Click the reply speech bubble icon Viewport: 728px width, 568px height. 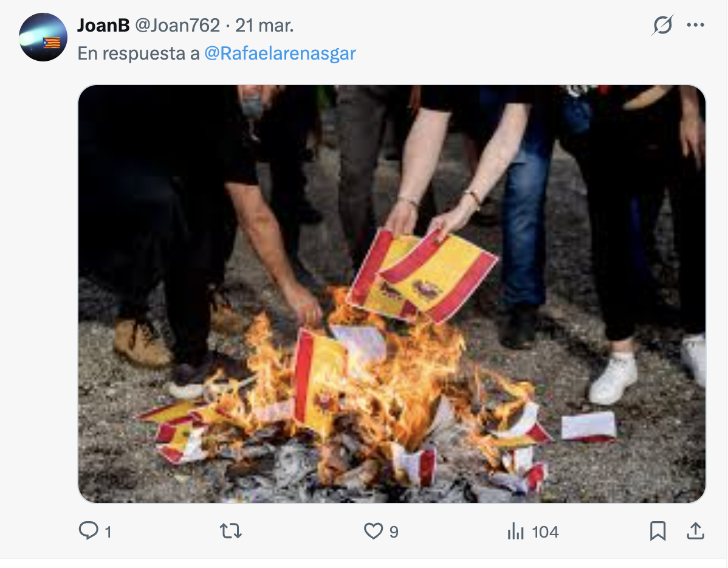point(88,530)
